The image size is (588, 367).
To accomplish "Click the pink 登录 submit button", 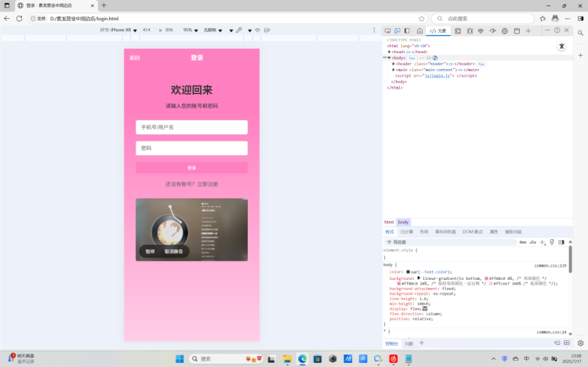I will click(191, 168).
